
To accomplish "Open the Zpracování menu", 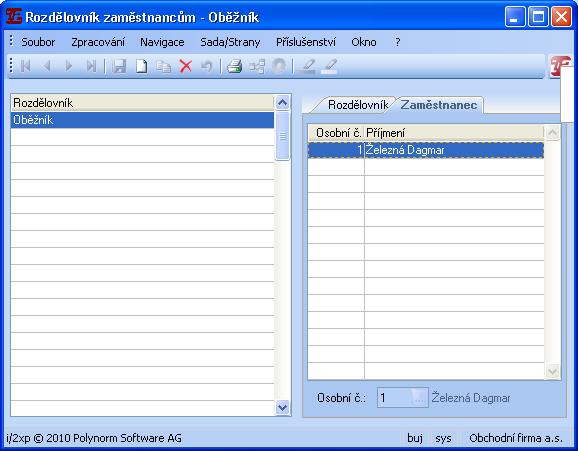I will 98,42.
